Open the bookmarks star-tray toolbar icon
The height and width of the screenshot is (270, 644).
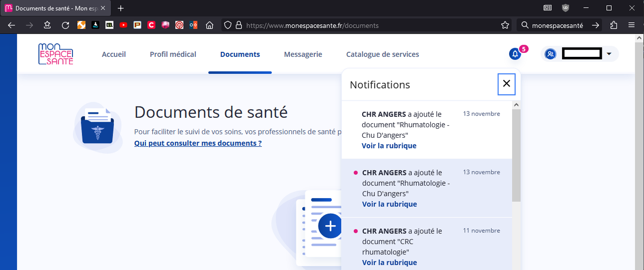point(47,25)
